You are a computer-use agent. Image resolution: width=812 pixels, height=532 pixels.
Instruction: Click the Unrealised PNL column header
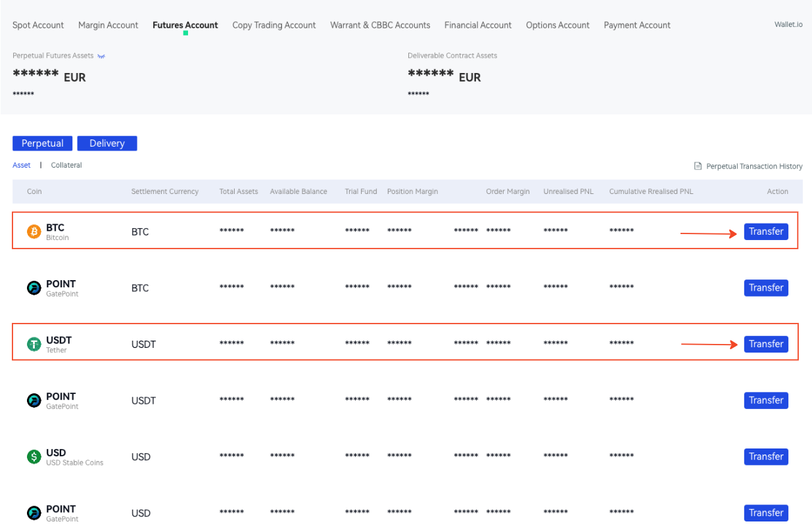click(x=569, y=191)
